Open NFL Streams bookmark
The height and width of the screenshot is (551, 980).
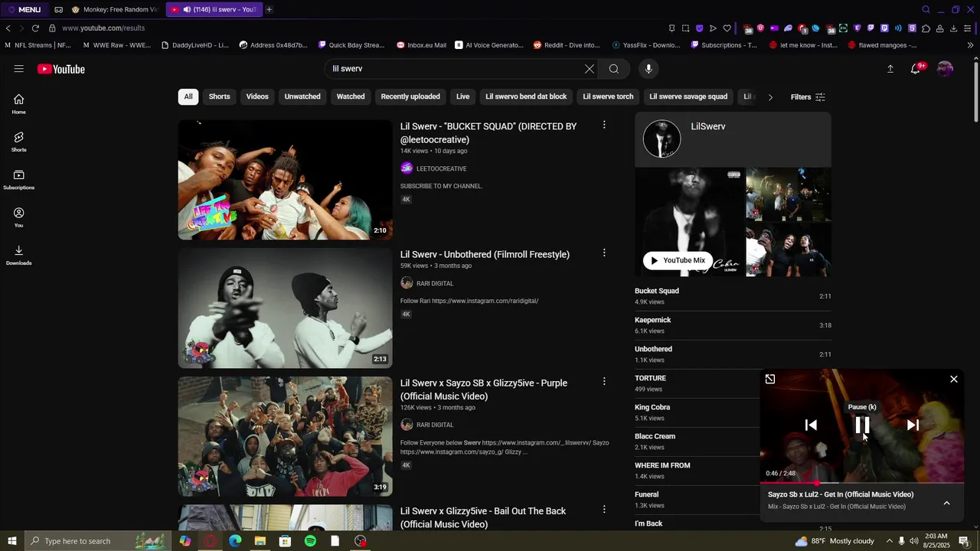[38, 45]
